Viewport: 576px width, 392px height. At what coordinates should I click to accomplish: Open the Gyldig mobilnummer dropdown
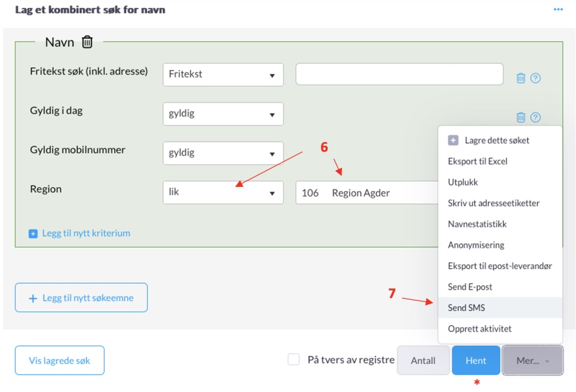(223, 153)
